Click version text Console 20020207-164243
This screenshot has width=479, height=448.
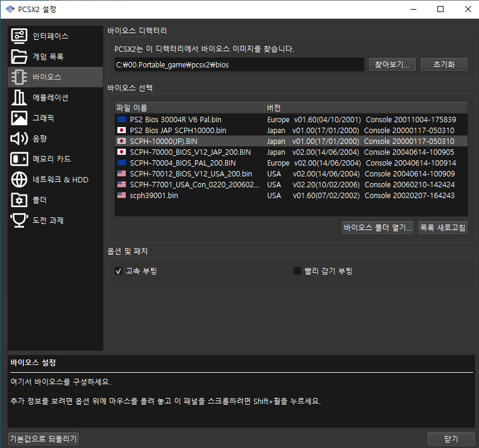pyautogui.click(x=410, y=195)
